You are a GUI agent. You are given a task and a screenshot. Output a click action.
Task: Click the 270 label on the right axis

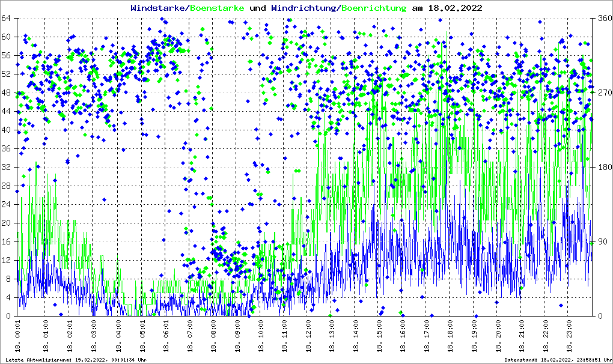603,93
